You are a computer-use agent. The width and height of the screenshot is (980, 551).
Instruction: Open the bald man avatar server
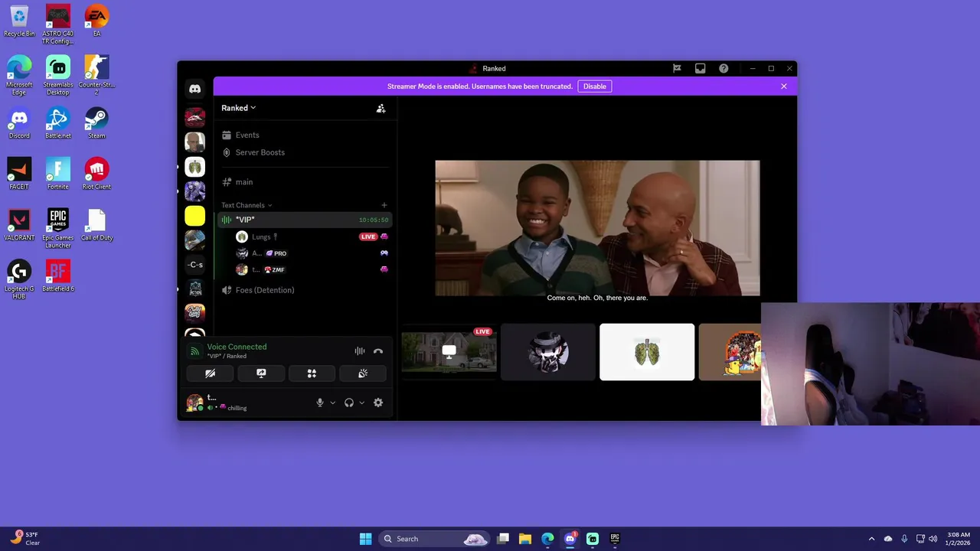click(x=194, y=142)
